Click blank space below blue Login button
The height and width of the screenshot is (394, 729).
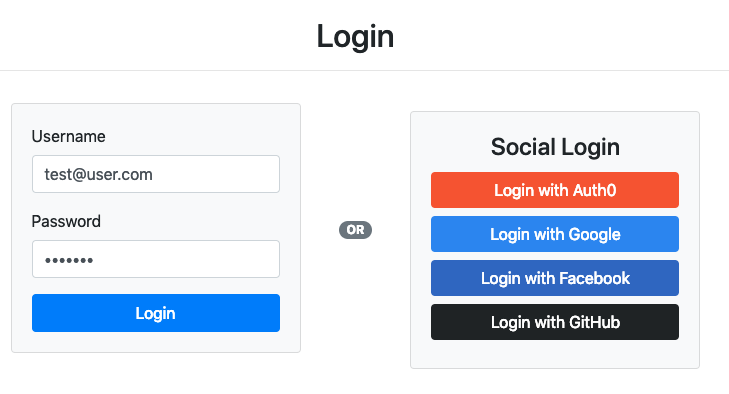156,342
